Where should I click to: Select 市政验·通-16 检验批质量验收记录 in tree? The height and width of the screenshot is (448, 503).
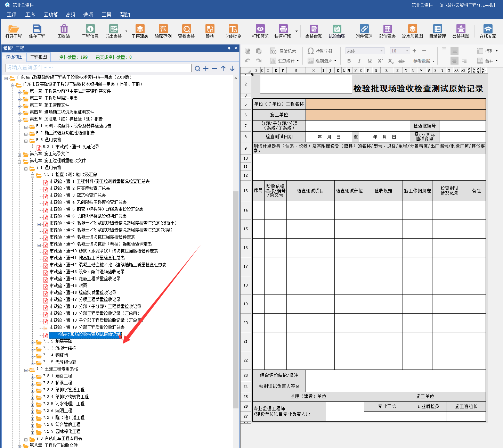[x=83, y=292]
